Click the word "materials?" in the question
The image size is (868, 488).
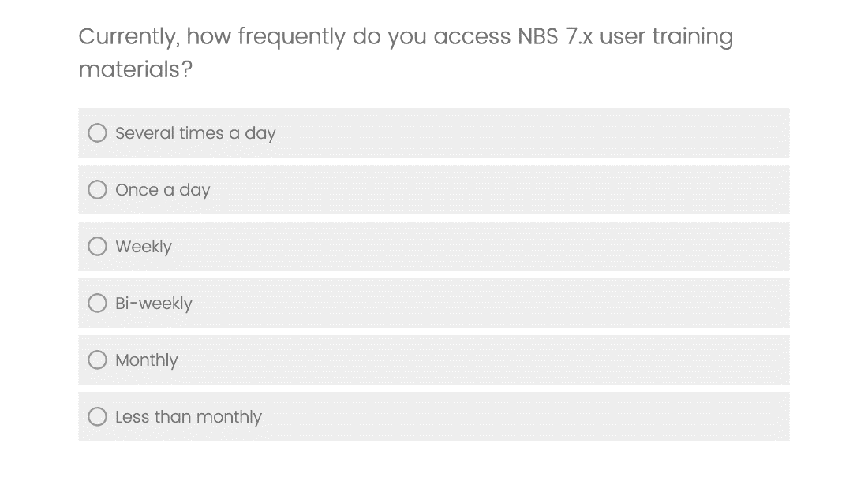tap(135, 70)
